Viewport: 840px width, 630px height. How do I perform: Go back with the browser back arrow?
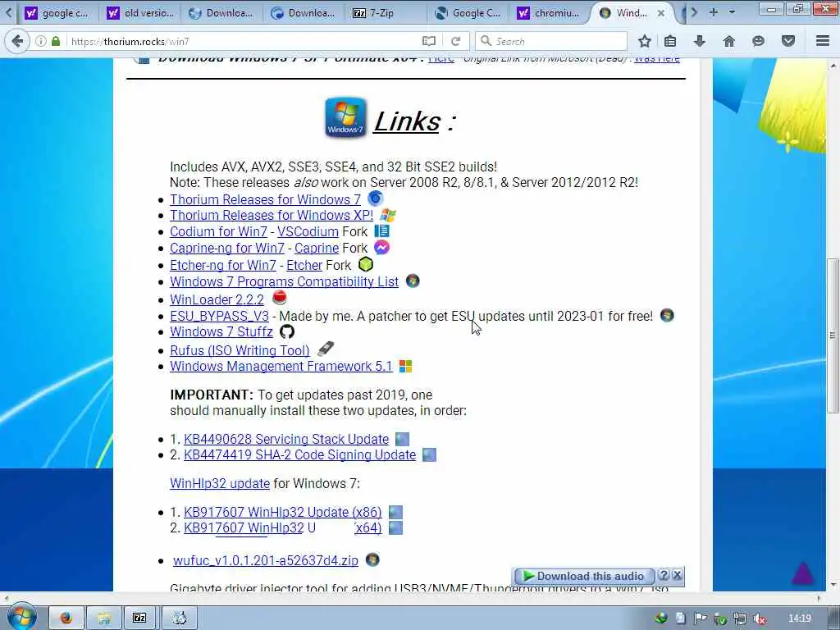18,41
